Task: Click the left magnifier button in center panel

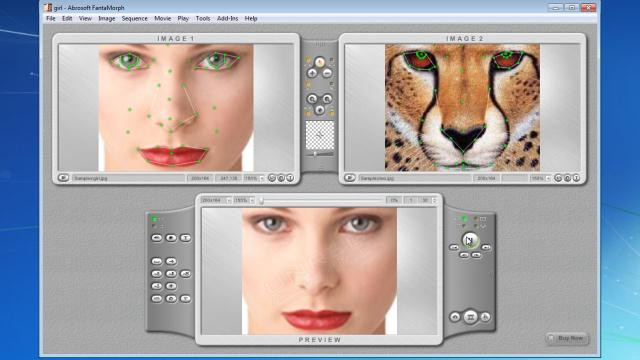Action: point(312,99)
